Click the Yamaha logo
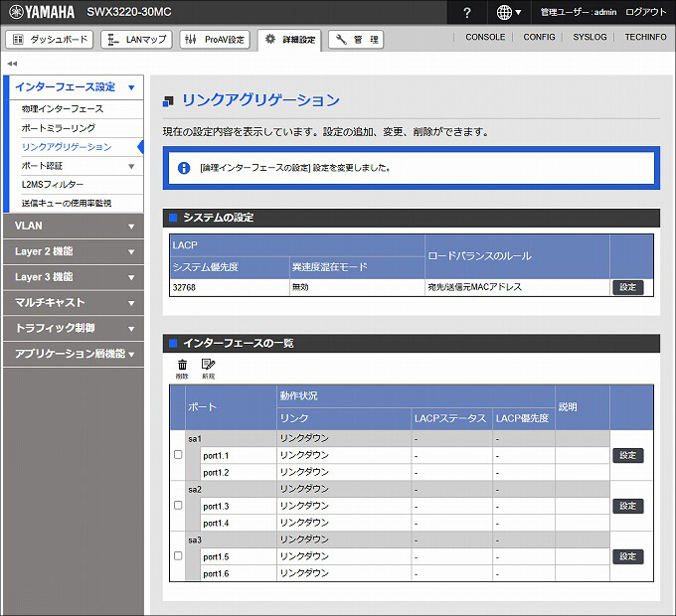Screen dimensions: 676x616 (42, 12)
